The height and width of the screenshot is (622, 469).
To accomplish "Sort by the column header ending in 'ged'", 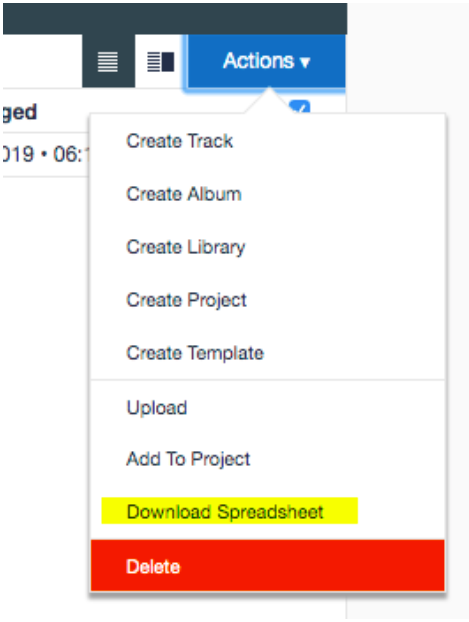I will tap(20, 112).
